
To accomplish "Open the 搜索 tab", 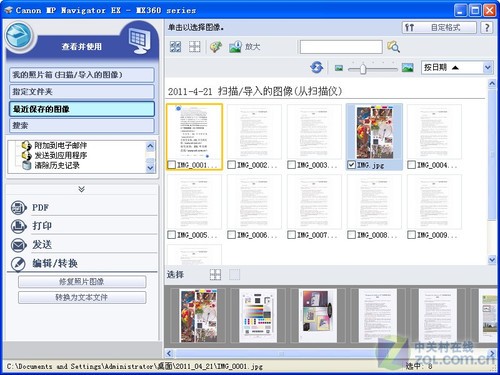I will coord(82,126).
